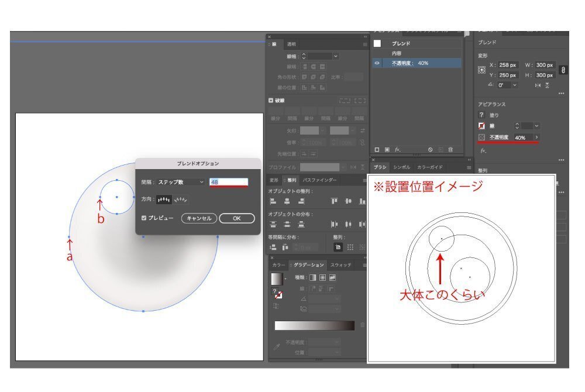Click add new fill icon in Appearance panel
Screen dimensions: 585x392
tap(387, 150)
